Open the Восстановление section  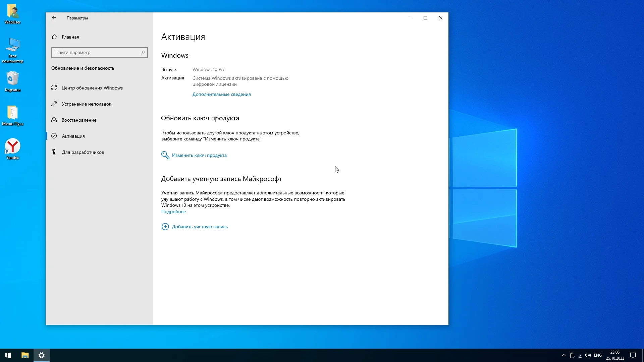(x=79, y=120)
